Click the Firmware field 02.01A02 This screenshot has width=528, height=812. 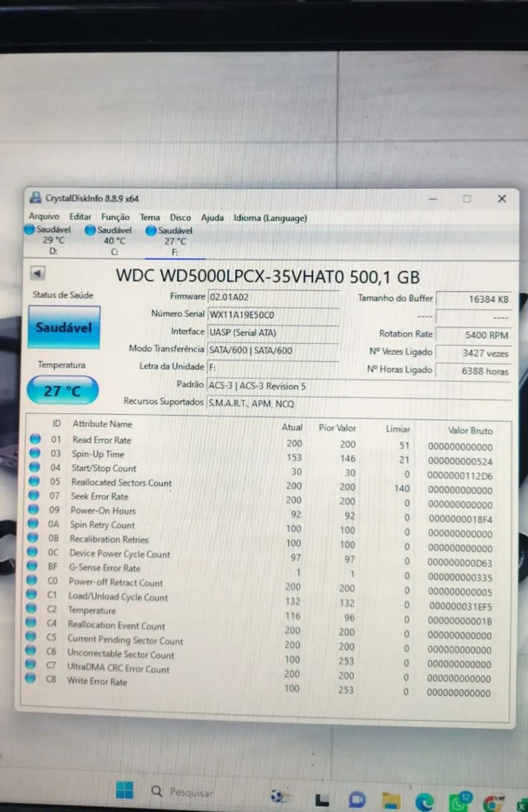273,297
